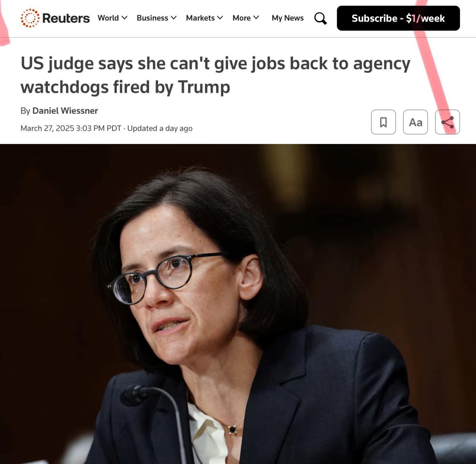
Task: Select the Markets navigation label
Action: pos(200,18)
